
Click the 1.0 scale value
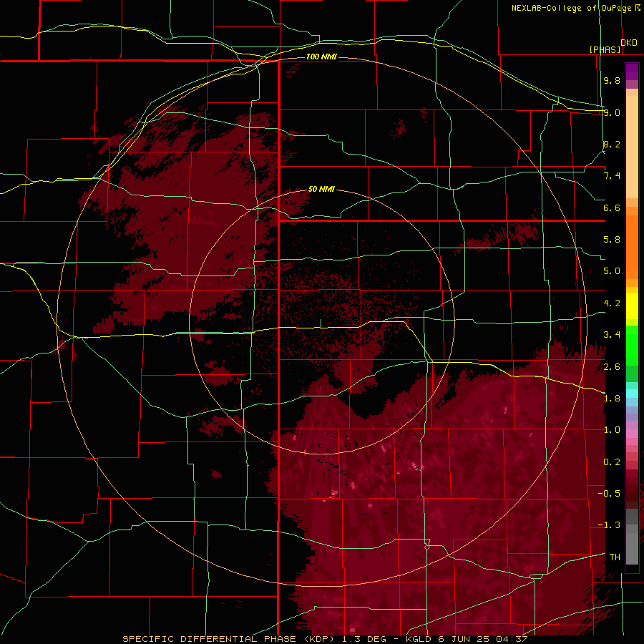coord(612,430)
